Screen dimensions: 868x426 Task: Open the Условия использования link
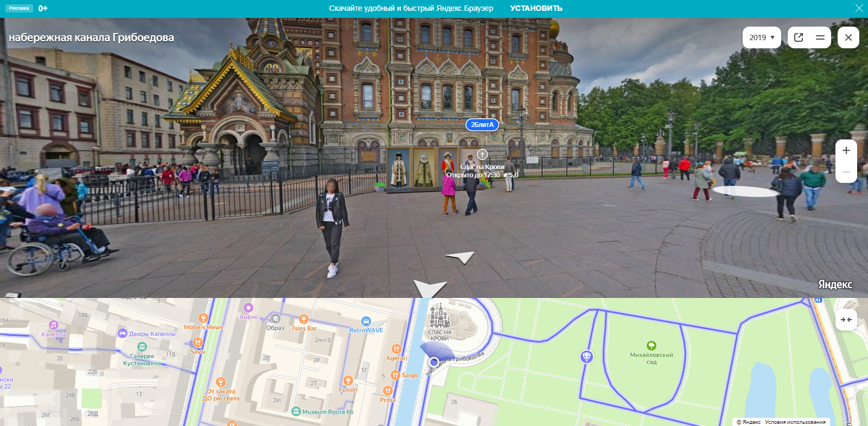795,422
